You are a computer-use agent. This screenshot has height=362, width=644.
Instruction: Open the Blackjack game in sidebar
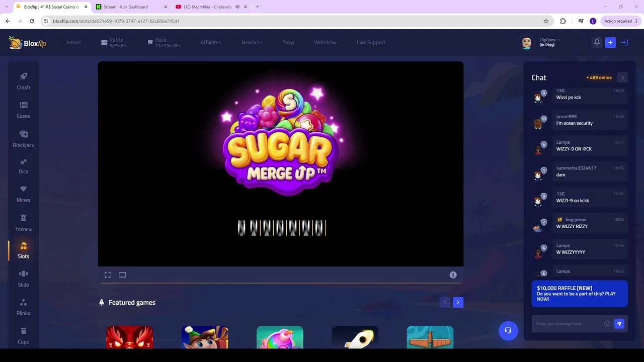click(23, 139)
